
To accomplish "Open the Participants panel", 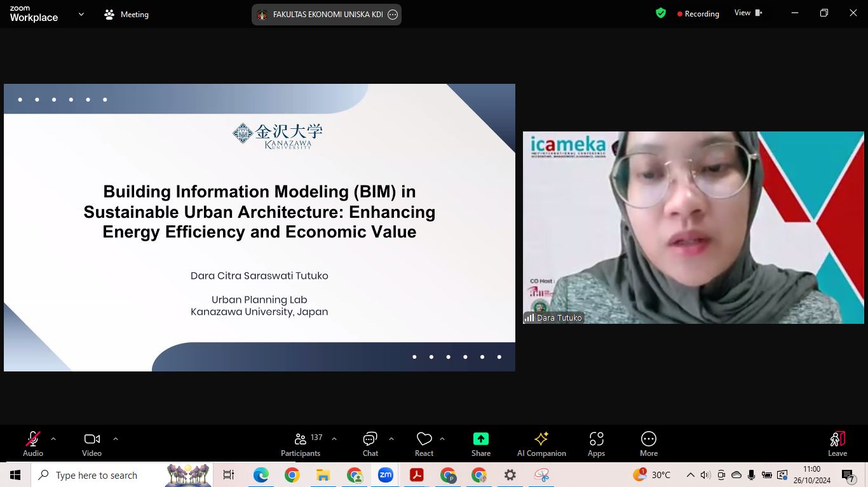I will point(301,443).
